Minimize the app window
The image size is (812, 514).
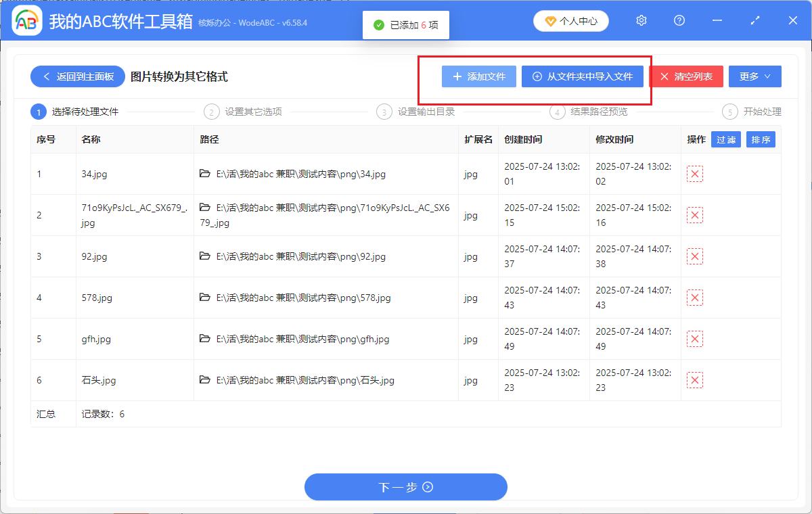717,21
